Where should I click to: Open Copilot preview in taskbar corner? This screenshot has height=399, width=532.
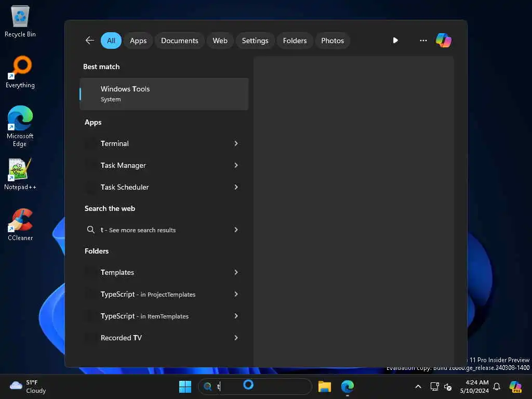click(515, 387)
